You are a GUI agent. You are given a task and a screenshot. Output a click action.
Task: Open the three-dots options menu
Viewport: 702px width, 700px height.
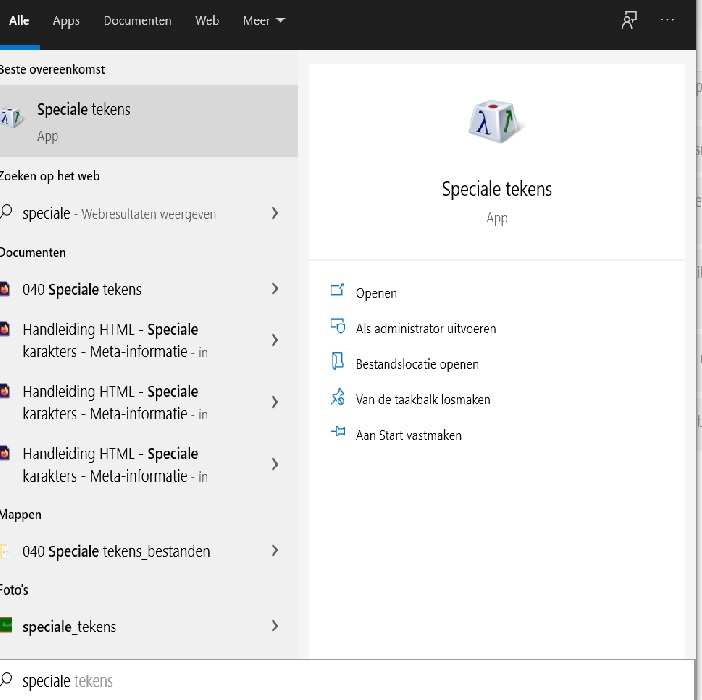(668, 21)
